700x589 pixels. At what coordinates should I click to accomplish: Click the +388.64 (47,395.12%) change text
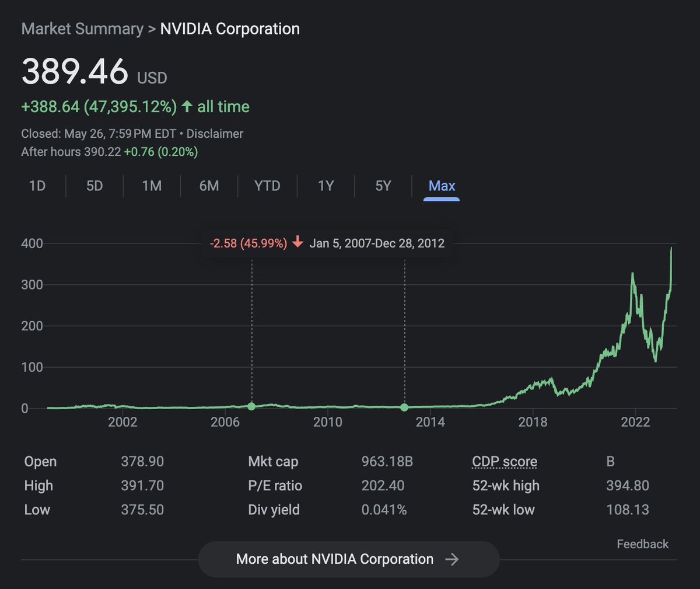click(x=99, y=106)
